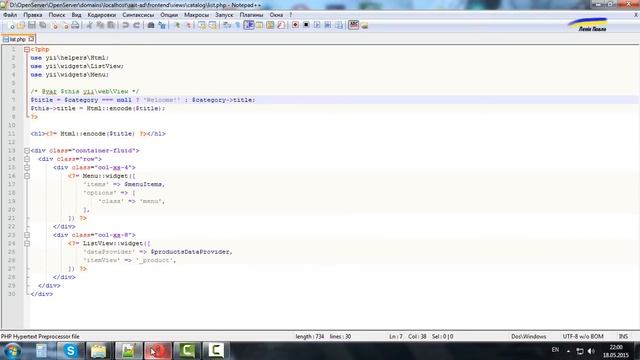Viewport: 640px width, 360px height.
Task: Click the Save All toolbar icon
Action: point(42,25)
